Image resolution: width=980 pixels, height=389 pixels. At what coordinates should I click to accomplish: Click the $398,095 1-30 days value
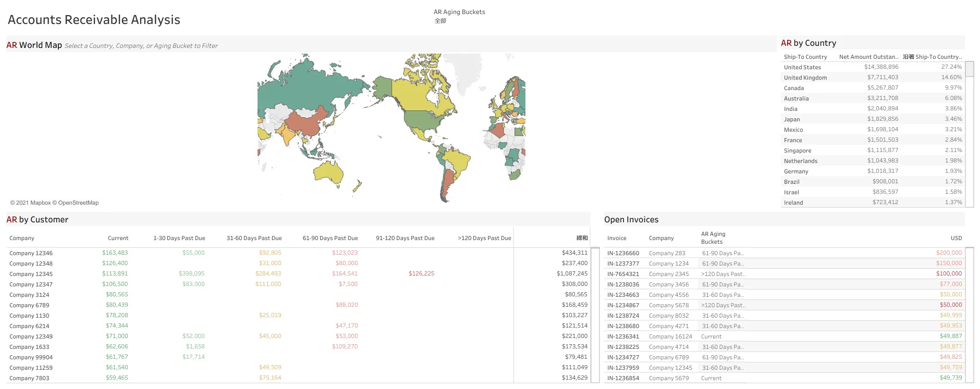click(191, 273)
